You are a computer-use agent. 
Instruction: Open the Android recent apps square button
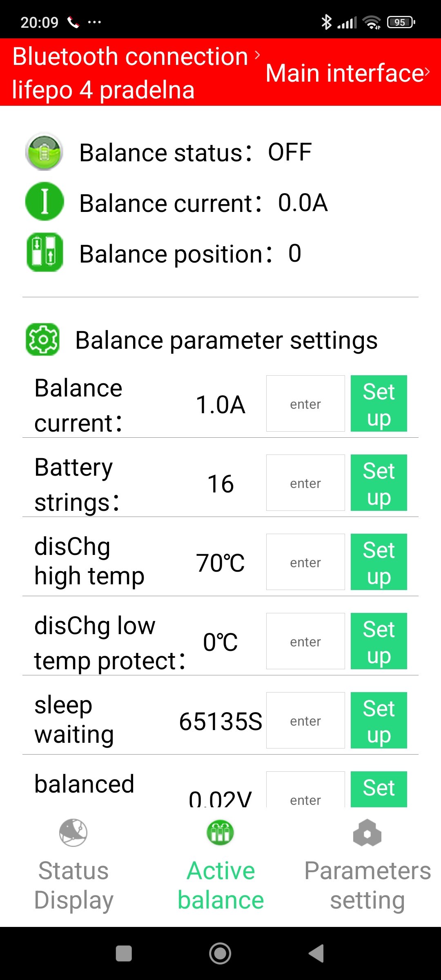pyautogui.click(x=124, y=953)
